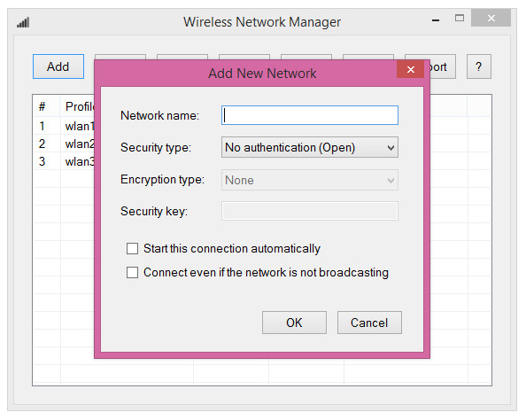Image resolution: width=526 pixels, height=420 pixels.
Task: Check Connect even if network not broadcasting
Action: (x=132, y=272)
